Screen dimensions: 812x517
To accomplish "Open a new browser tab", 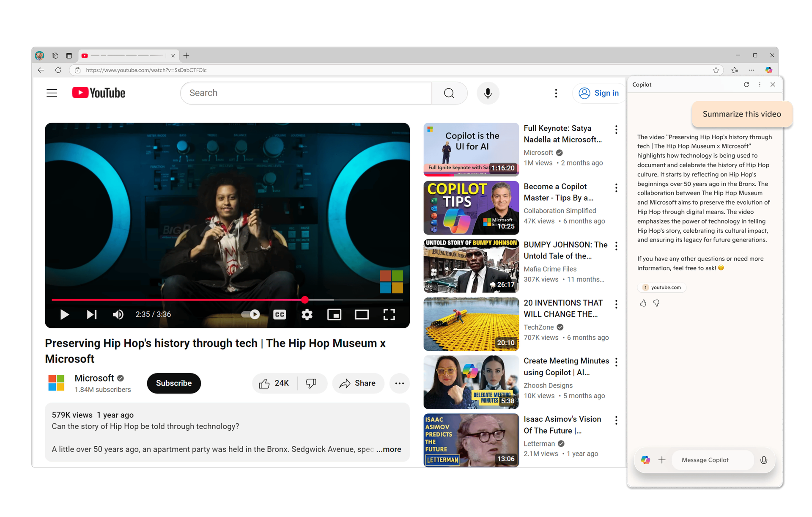I will pos(186,55).
